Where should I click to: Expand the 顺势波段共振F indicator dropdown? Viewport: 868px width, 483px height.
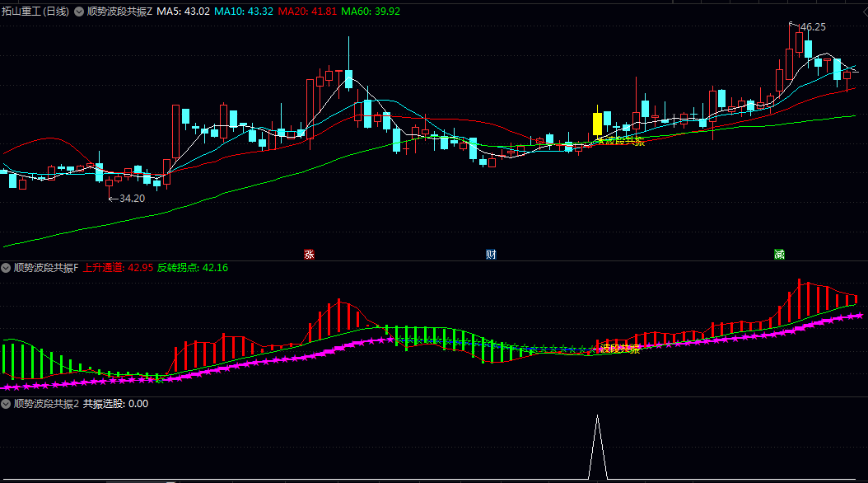(6, 268)
